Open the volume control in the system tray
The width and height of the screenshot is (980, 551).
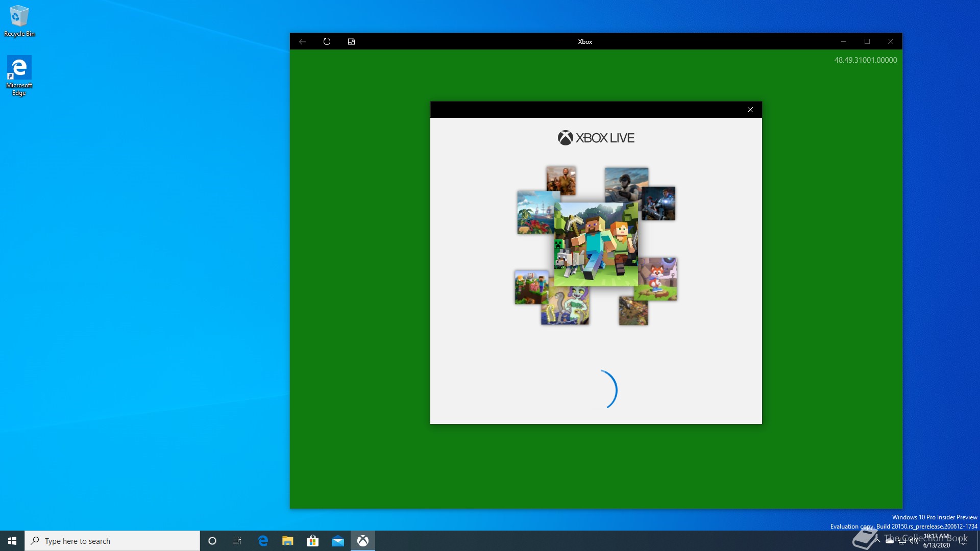(914, 541)
